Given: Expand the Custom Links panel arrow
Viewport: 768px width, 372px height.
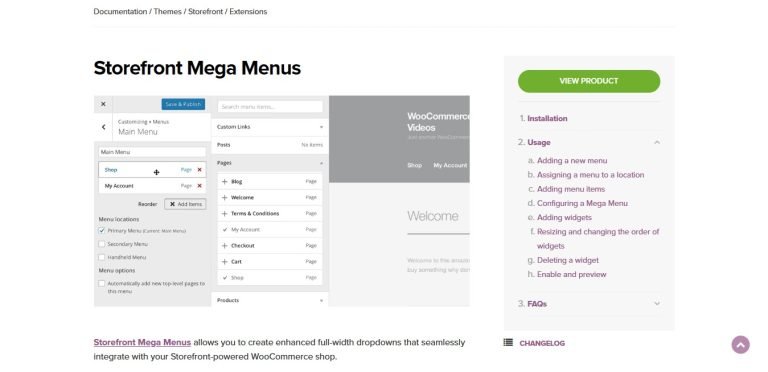Looking at the screenshot, I should (321, 127).
